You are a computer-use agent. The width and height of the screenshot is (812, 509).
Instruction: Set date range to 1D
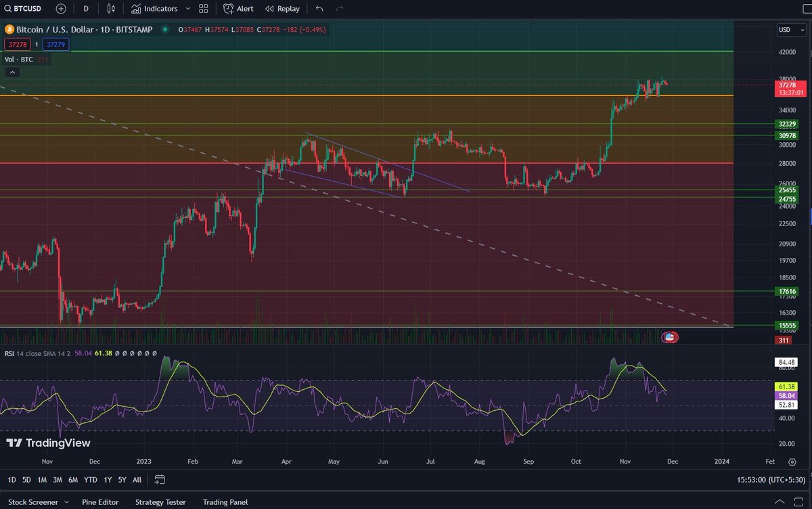click(x=12, y=479)
